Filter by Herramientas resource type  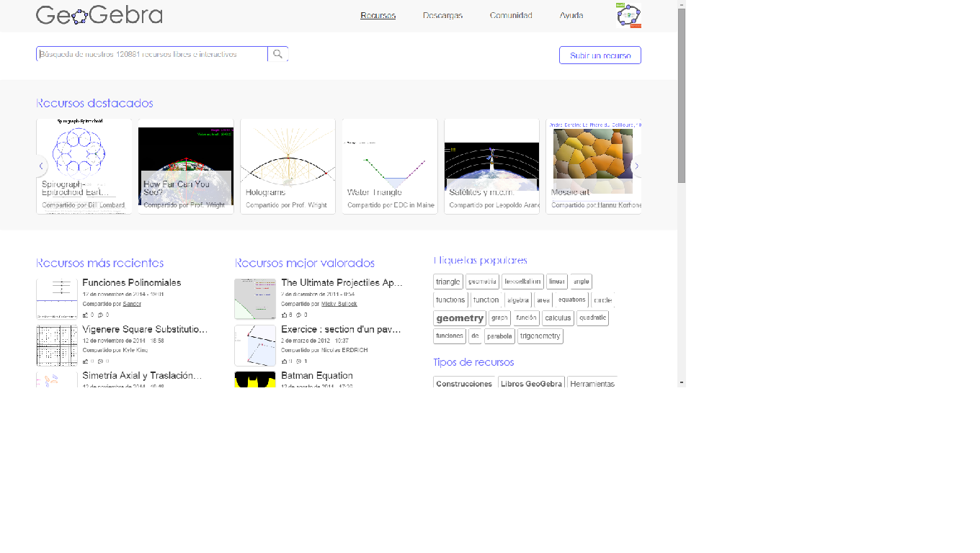[592, 384]
